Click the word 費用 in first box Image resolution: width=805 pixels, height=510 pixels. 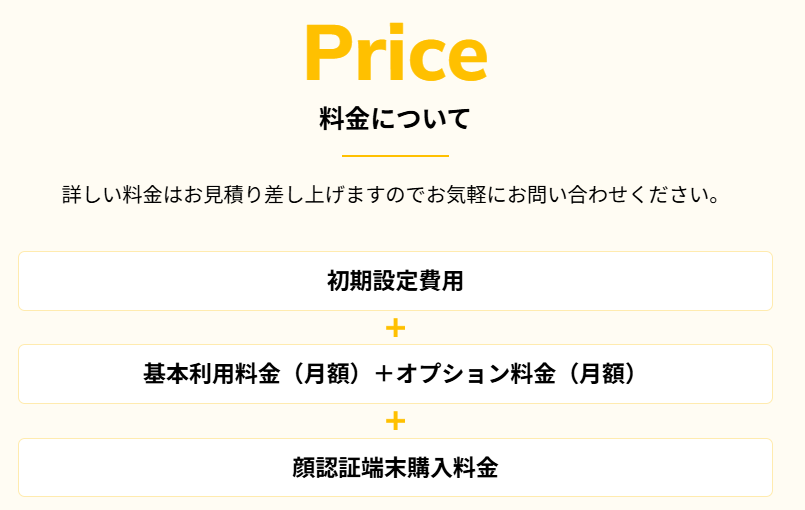tap(441, 281)
